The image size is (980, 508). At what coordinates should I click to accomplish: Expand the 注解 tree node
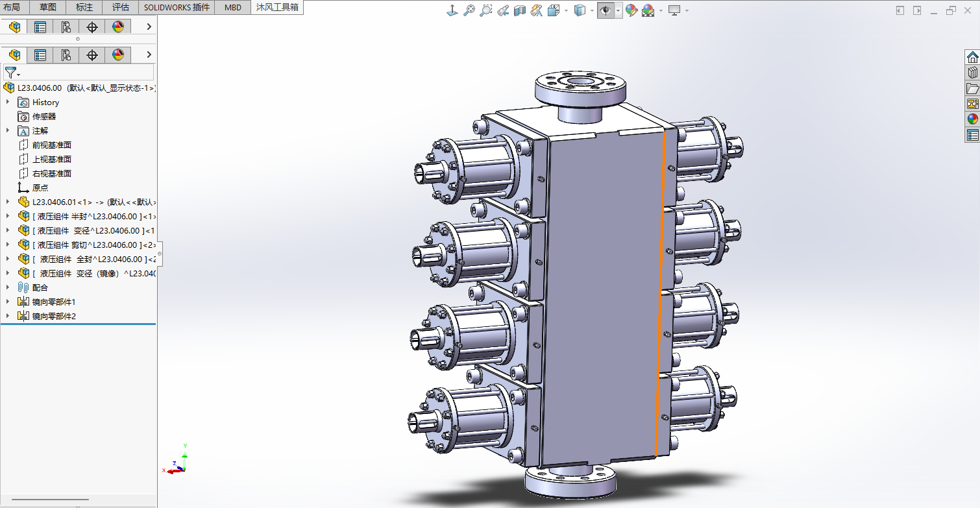click(x=8, y=130)
